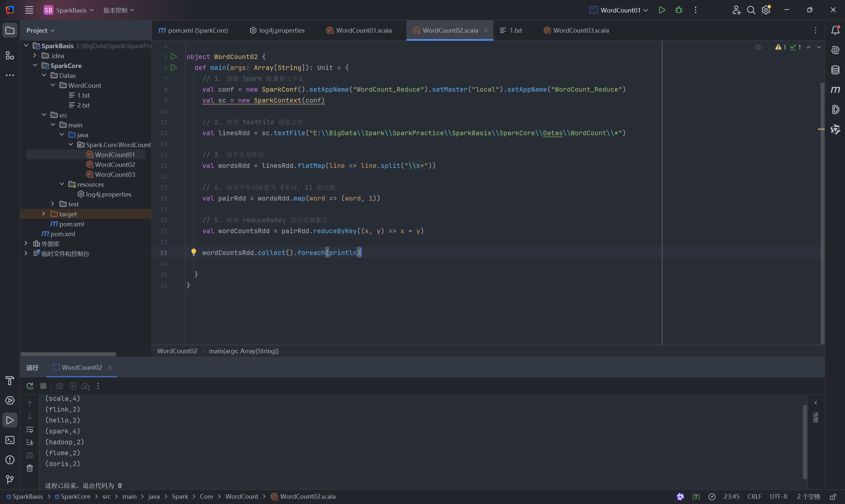Screen dimensions: 845x504
Task: Open the pom.xml (SparkCore) tab
Action: (197, 30)
